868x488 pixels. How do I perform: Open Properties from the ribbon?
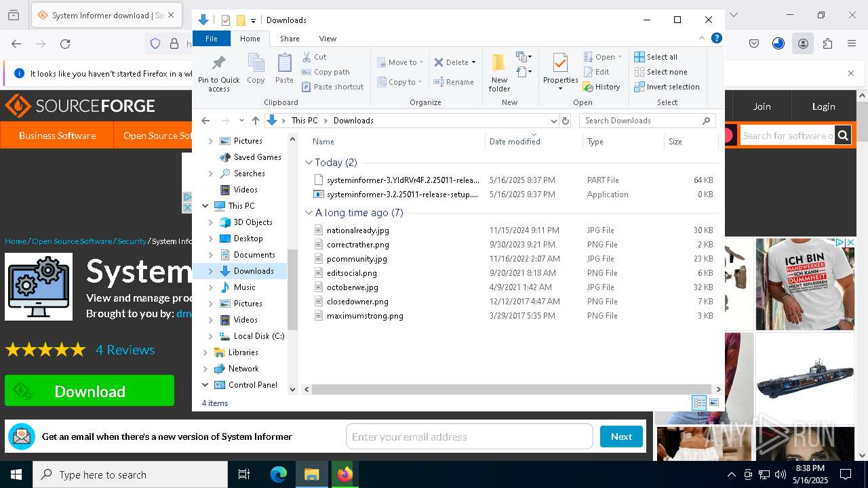(560, 71)
